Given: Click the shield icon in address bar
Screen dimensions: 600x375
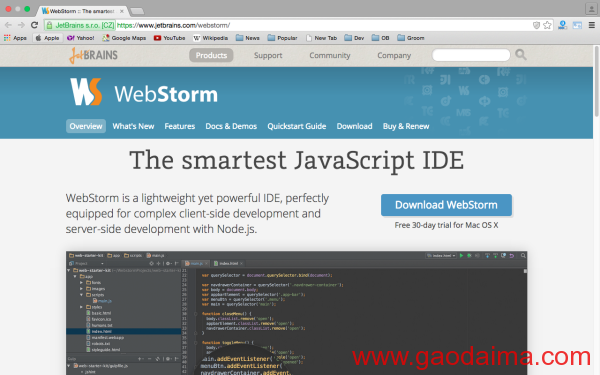Looking at the screenshot, I should point(536,25).
